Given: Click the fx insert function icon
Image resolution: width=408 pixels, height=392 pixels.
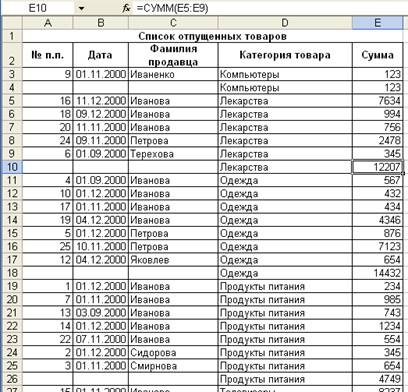Looking at the screenshot, I should coord(126,8).
